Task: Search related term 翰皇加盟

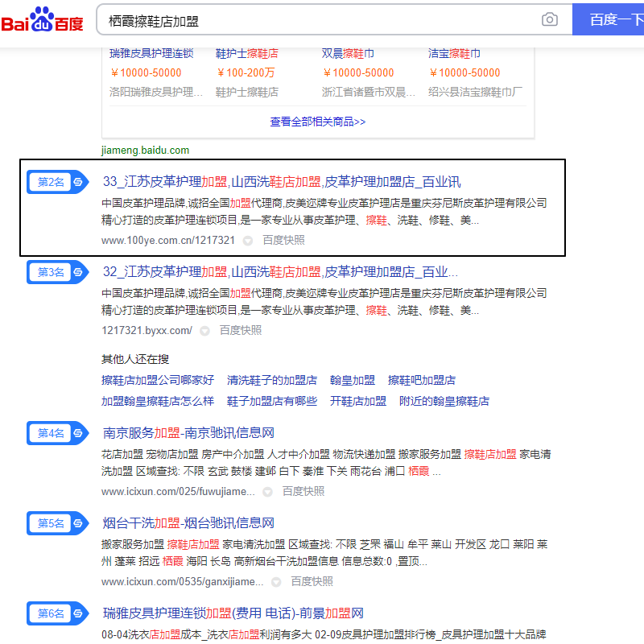Action: 353,380
